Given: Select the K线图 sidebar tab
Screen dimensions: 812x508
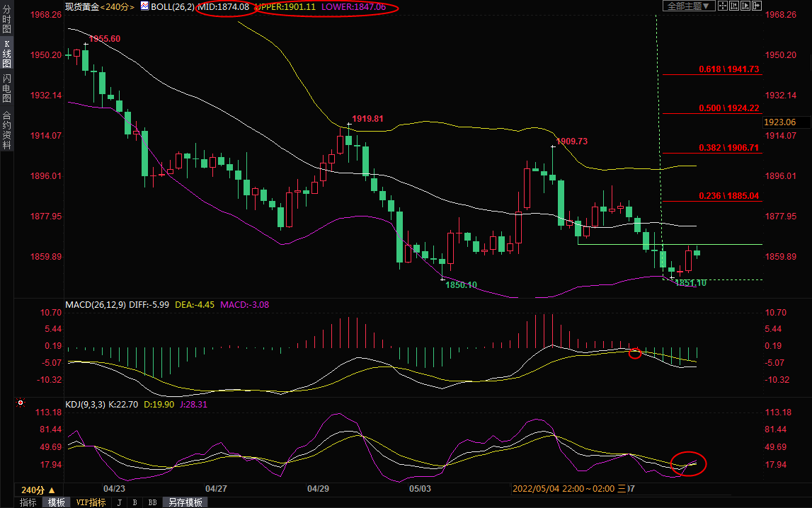Looking at the screenshot, I should [x=6, y=54].
